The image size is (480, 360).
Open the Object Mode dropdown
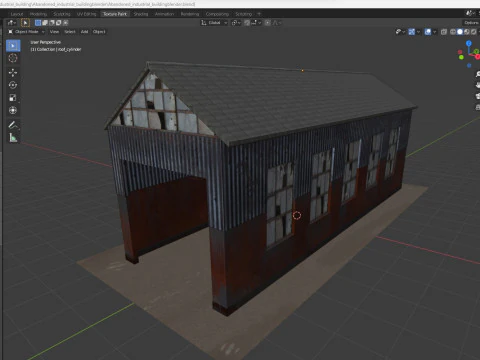click(x=26, y=32)
